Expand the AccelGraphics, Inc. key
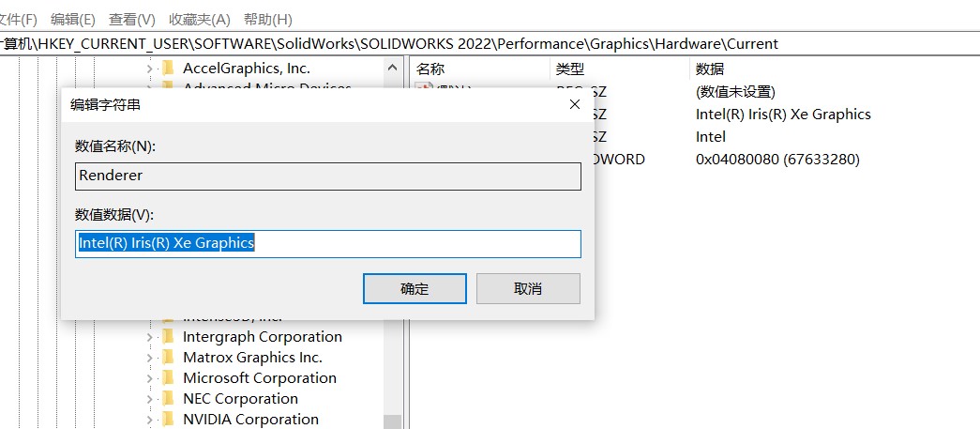Image resolution: width=980 pixels, height=429 pixels. [x=149, y=69]
